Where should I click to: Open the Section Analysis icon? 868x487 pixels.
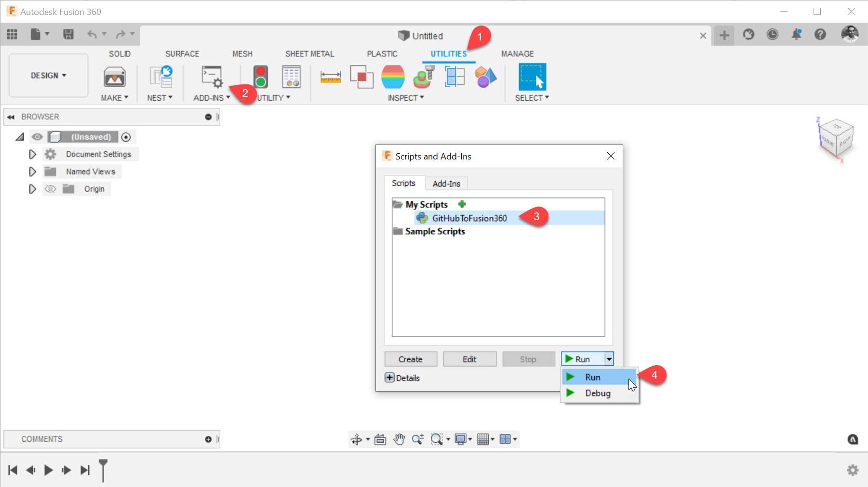[454, 77]
